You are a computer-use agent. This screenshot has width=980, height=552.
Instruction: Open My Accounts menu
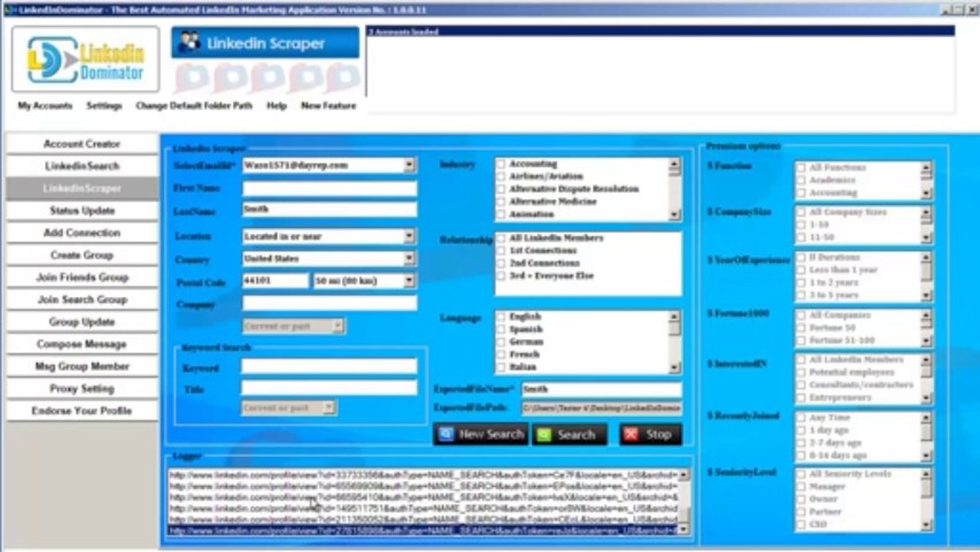(x=45, y=106)
